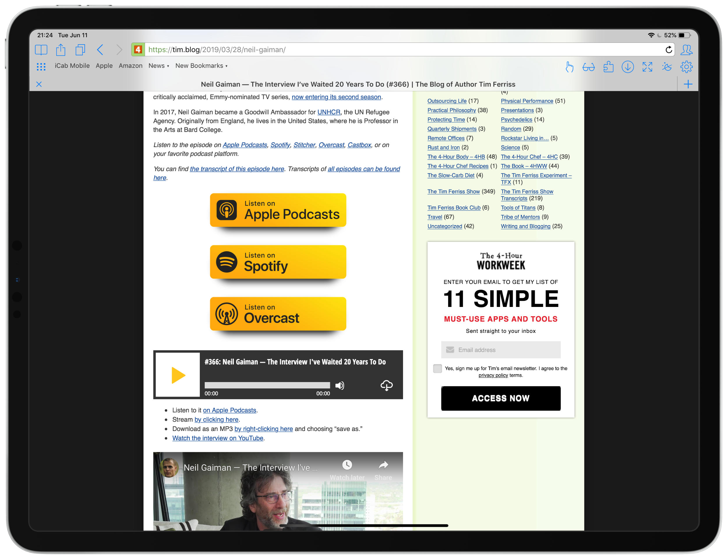Click Listen on Spotify button
Image resolution: width=728 pixels, height=560 pixels.
(278, 262)
